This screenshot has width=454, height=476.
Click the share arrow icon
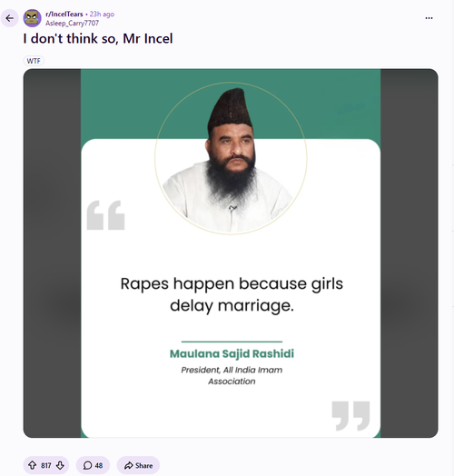(x=129, y=465)
